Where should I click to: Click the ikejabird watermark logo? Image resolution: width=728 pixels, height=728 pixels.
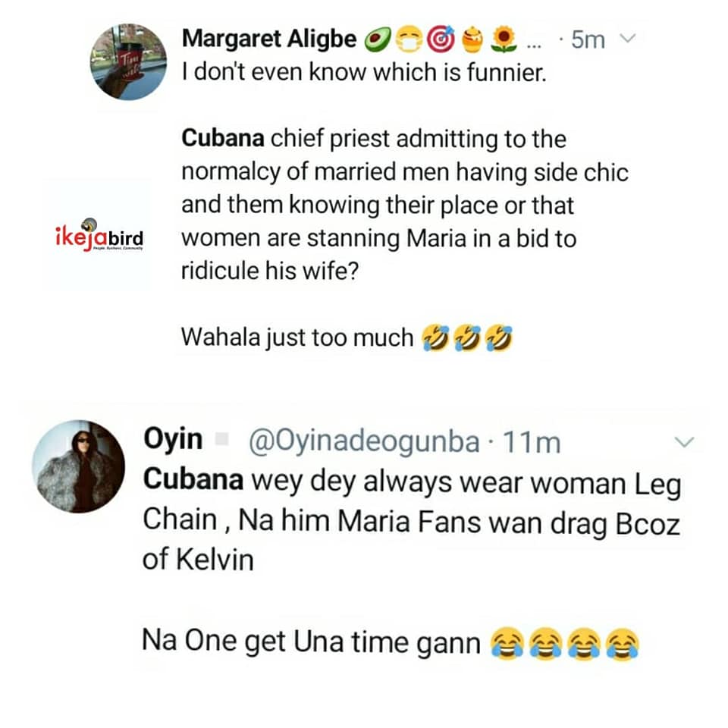[x=99, y=237]
